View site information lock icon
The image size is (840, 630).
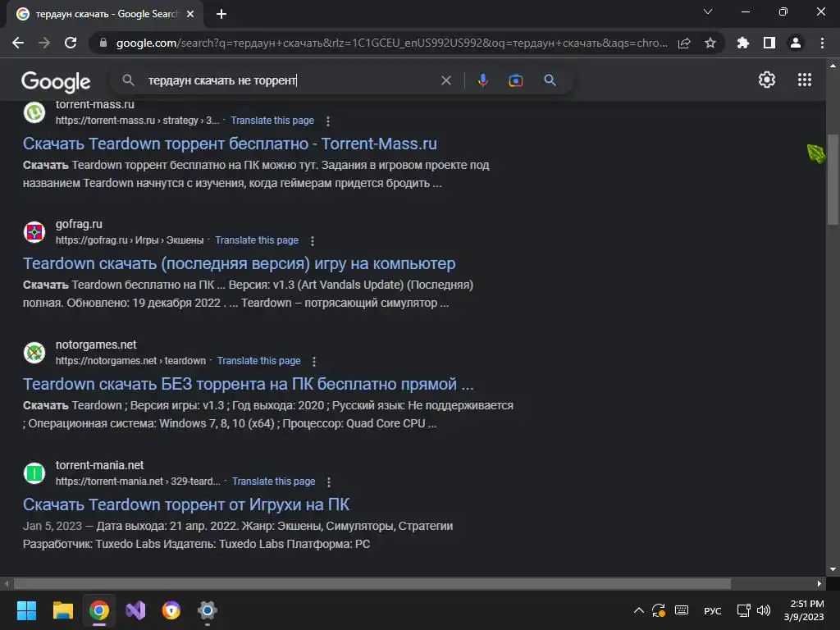click(103, 43)
